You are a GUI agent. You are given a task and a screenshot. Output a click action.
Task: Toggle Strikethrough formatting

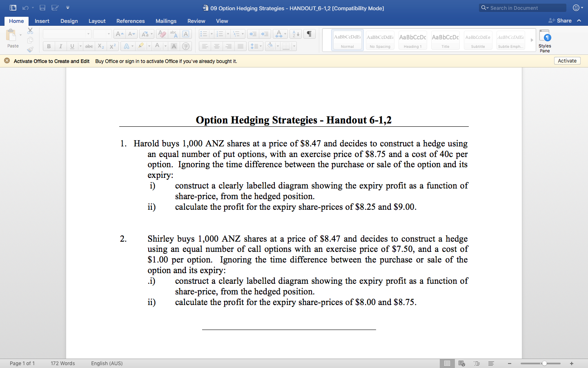pos(89,46)
